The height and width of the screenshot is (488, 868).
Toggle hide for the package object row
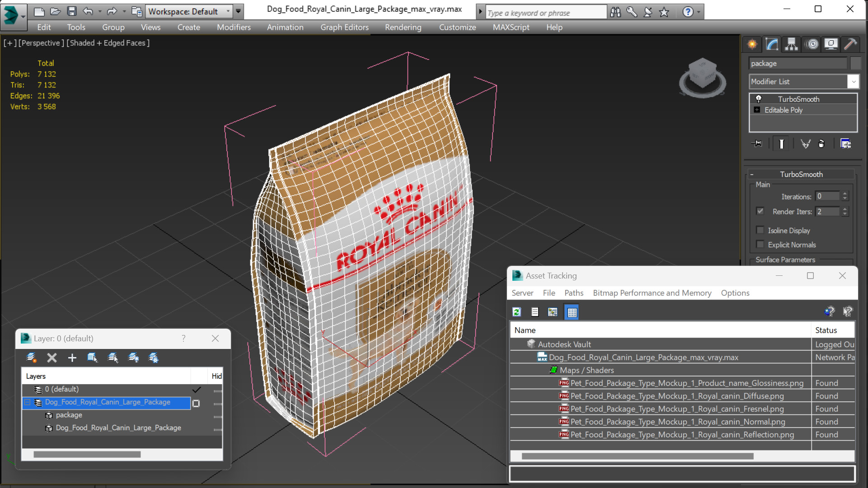coord(217,416)
